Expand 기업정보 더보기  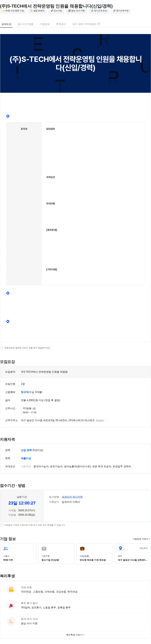[142, 539]
